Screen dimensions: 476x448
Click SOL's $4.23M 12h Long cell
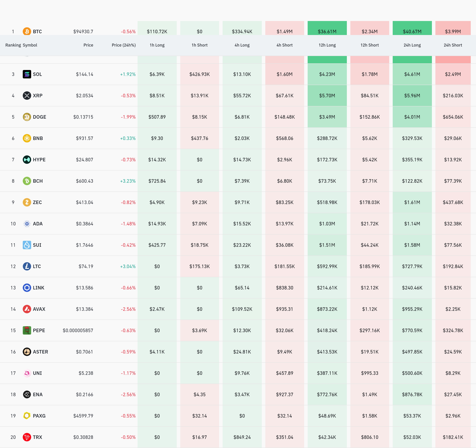327,74
